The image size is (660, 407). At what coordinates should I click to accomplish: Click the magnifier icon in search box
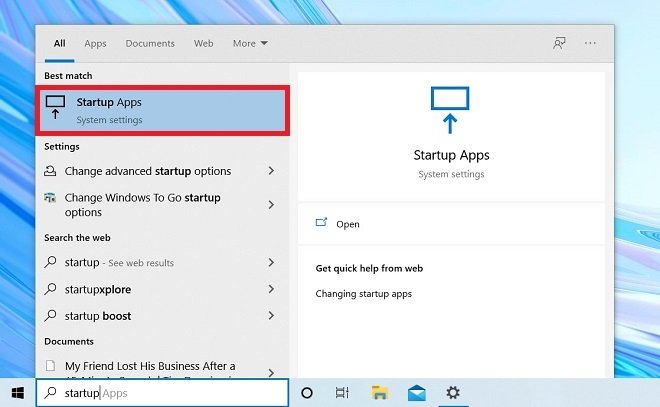click(51, 393)
